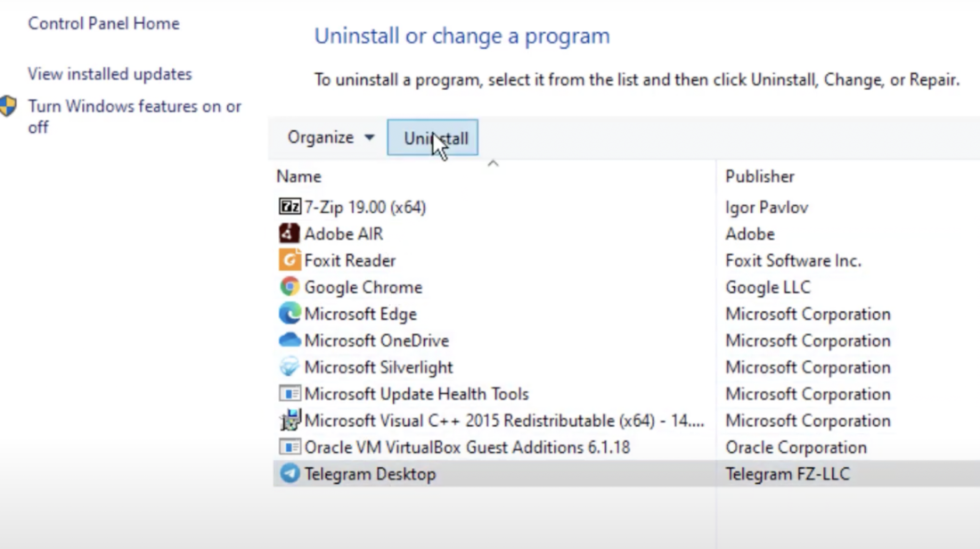Click the Telegram Desktop paper-plane icon
The height and width of the screenshot is (549, 980).
point(290,474)
